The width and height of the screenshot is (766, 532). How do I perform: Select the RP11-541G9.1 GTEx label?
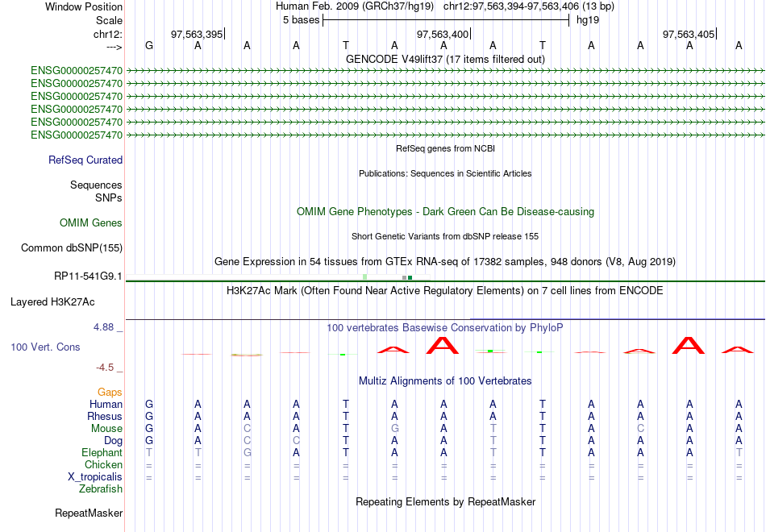tap(88, 276)
